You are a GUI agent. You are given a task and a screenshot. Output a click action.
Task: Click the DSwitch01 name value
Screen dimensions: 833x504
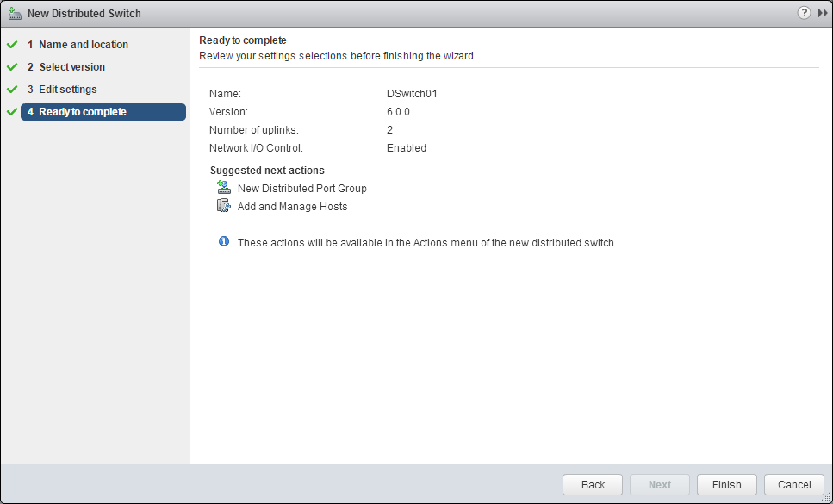[x=412, y=94]
